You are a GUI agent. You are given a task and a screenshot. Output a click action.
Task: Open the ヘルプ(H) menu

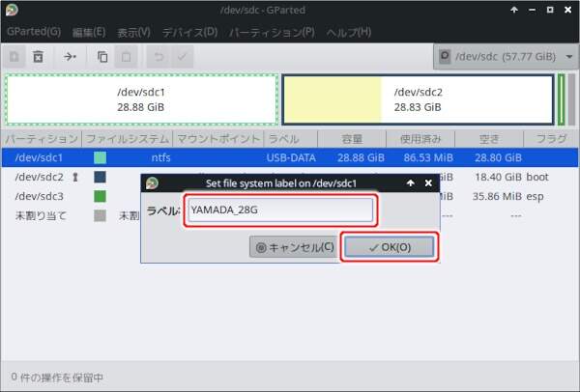pos(348,32)
